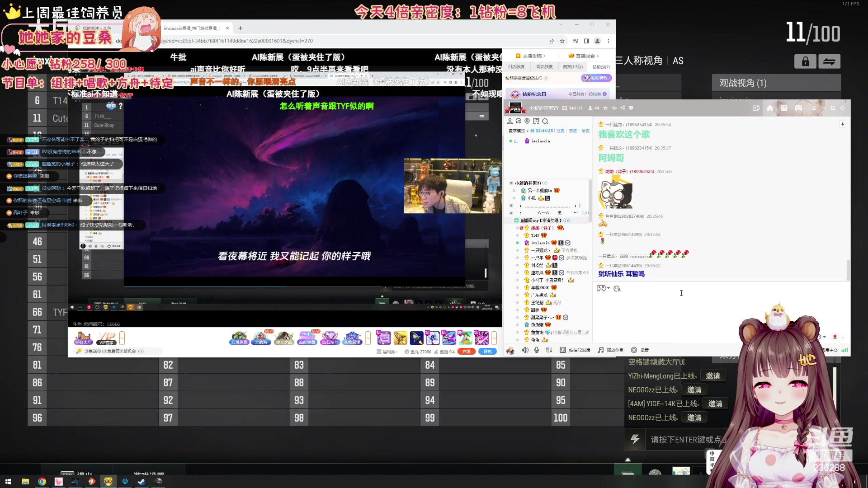
Task: Switch to the 周活跃度 tab
Action: pyautogui.click(x=544, y=67)
